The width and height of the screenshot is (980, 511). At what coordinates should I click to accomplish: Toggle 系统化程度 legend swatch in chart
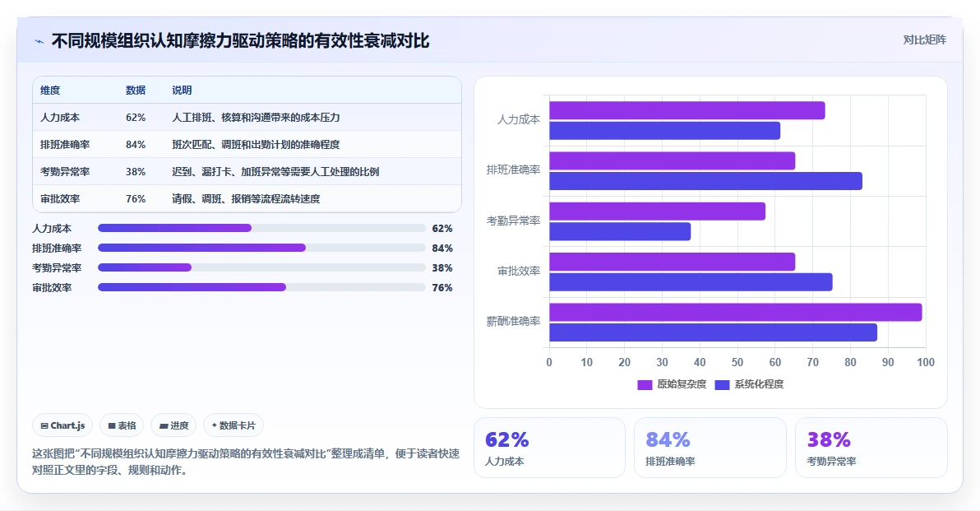click(x=722, y=384)
